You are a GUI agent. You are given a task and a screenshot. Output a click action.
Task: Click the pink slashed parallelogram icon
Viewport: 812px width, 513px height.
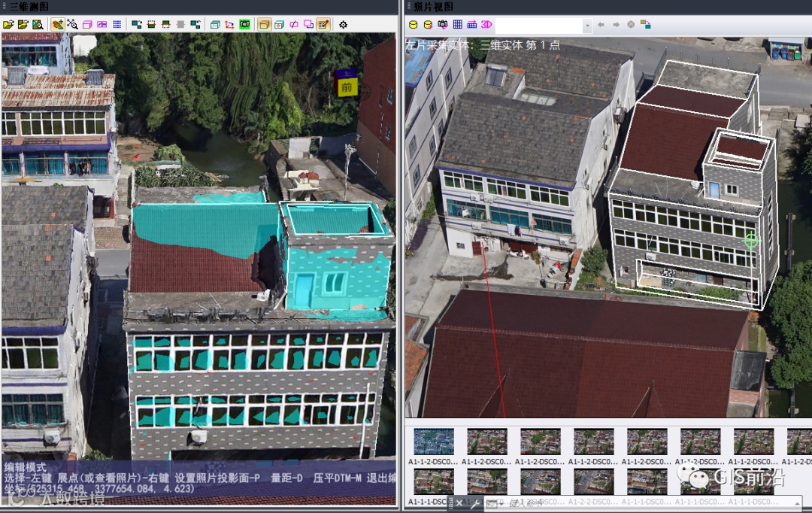click(294, 24)
